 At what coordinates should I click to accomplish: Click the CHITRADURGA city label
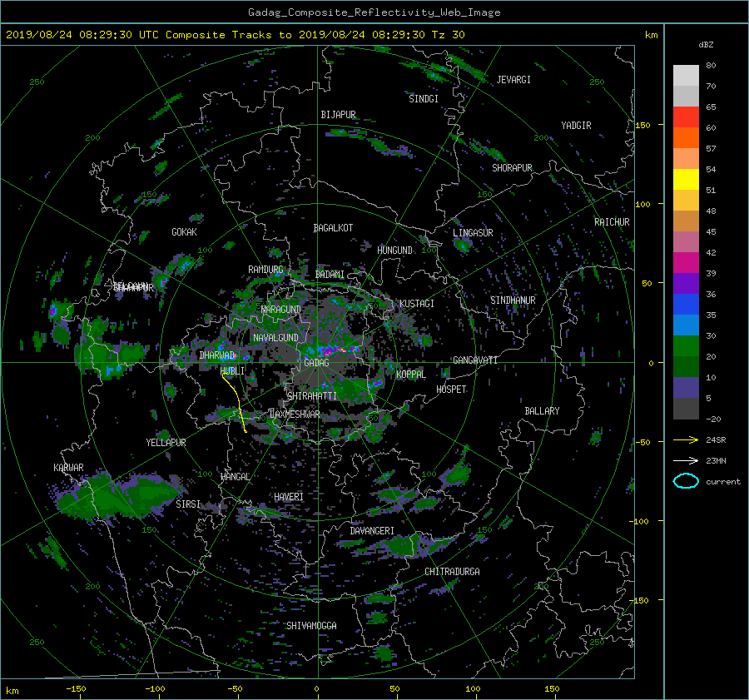452,572
